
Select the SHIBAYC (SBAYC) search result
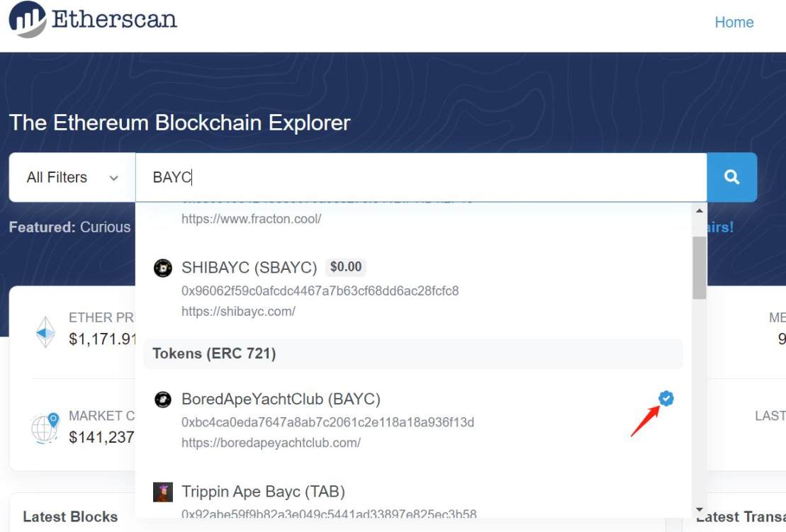(249, 268)
